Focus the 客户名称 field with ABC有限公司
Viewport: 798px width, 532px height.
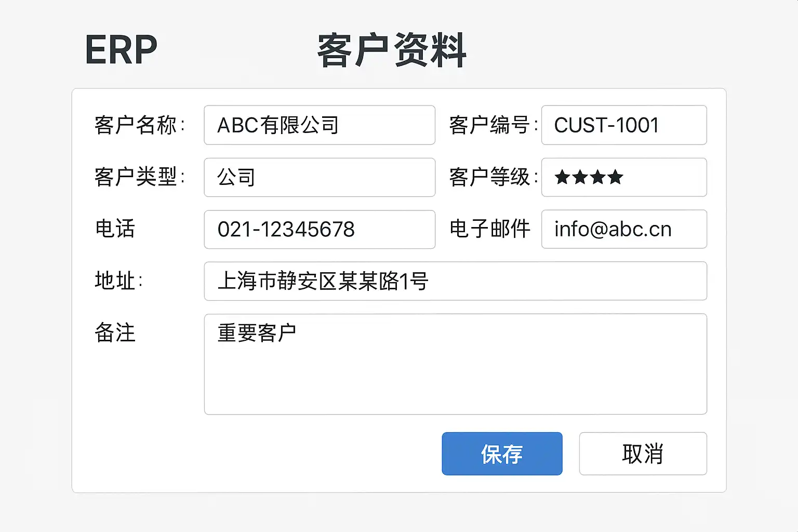point(319,125)
